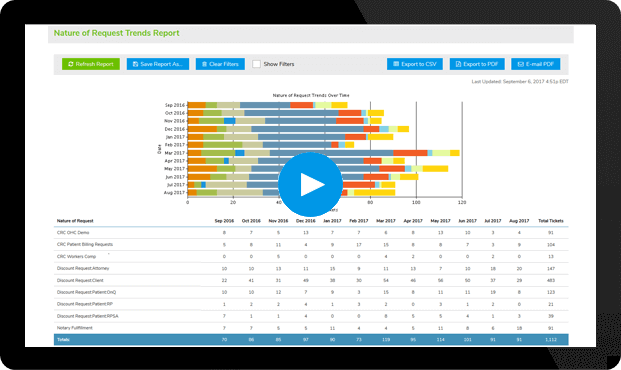Screen dimensions: 621x370
Task: Select the 'CRC OHC Demo' row label
Action: (73, 233)
